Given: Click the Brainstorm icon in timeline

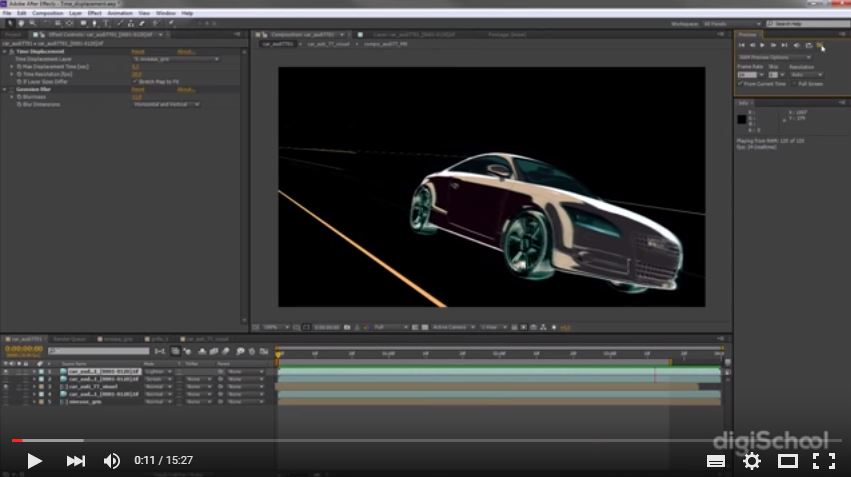Looking at the screenshot, I should 240,352.
